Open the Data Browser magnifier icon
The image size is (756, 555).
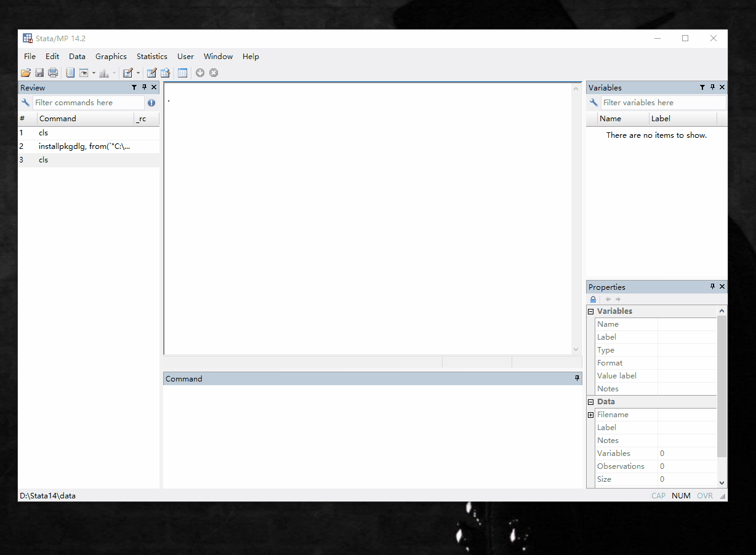[165, 73]
